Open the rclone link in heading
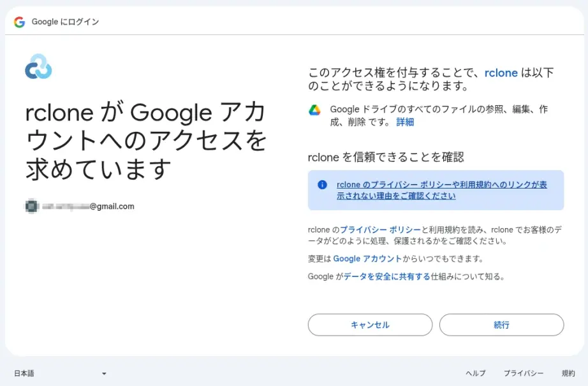This screenshot has height=386, width=588. 501,73
